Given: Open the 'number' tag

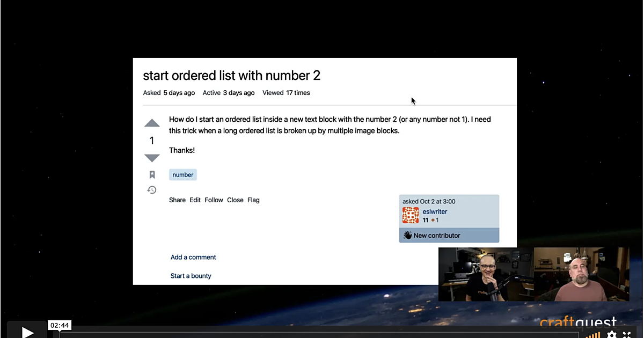Looking at the screenshot, I should coord(183,175).
